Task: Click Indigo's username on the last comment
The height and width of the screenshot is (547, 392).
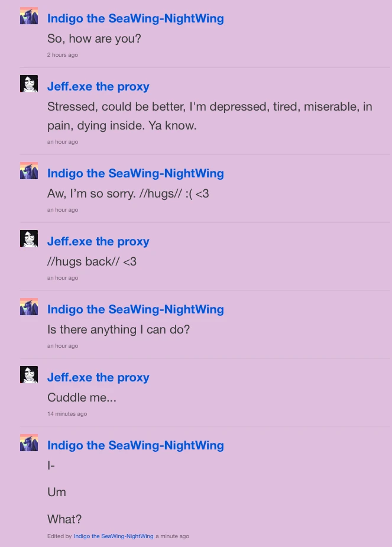Action: click(135, 445)
